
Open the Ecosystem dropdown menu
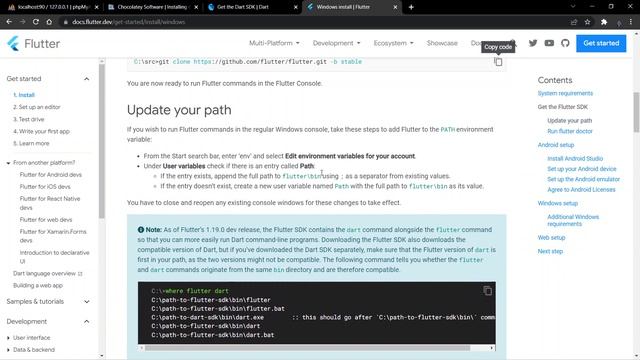[x=393, y=43]
